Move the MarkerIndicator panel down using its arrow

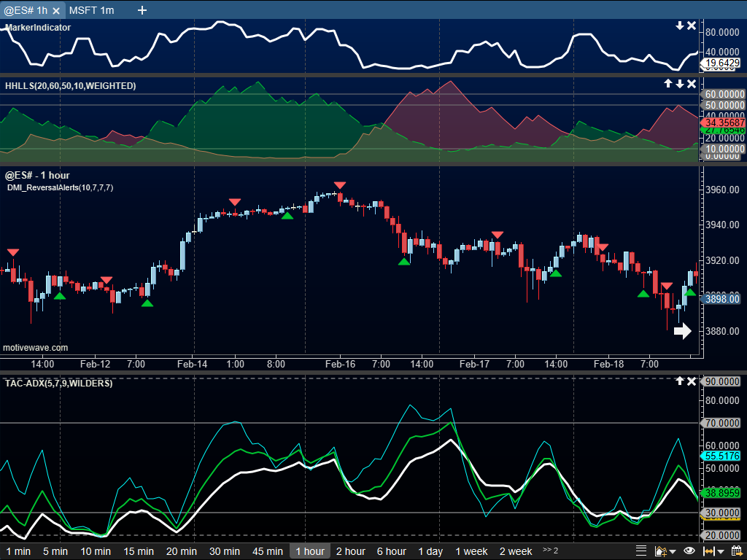[x=680, y=25]
